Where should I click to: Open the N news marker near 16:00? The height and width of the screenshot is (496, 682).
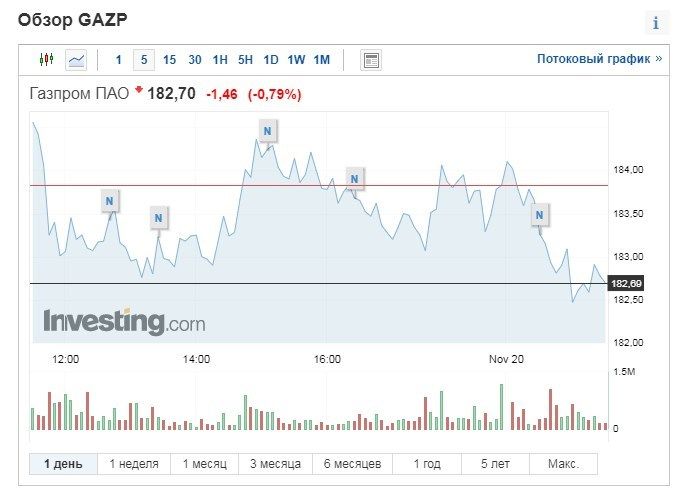pyautogui.click(x=353, y=179)
